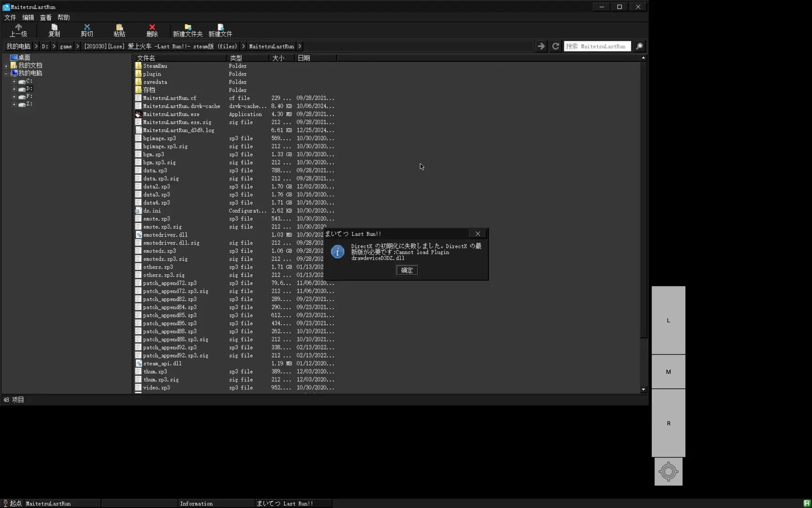This screenshot has width=812, height=508.
Task: Select the emotedriver.dll file icon
Action: coord(138,235)
